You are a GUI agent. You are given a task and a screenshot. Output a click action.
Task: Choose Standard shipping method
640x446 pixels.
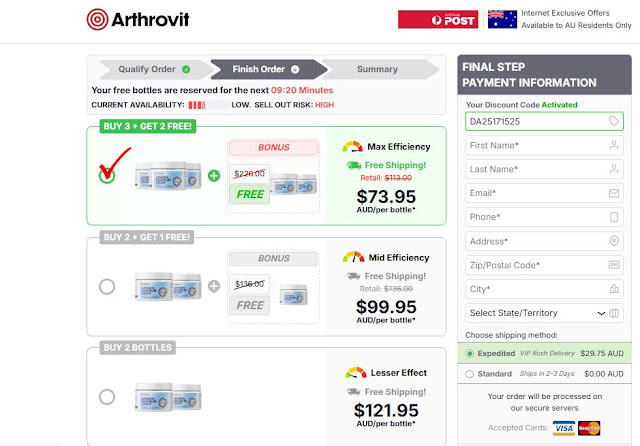click(x=471, y=374)
